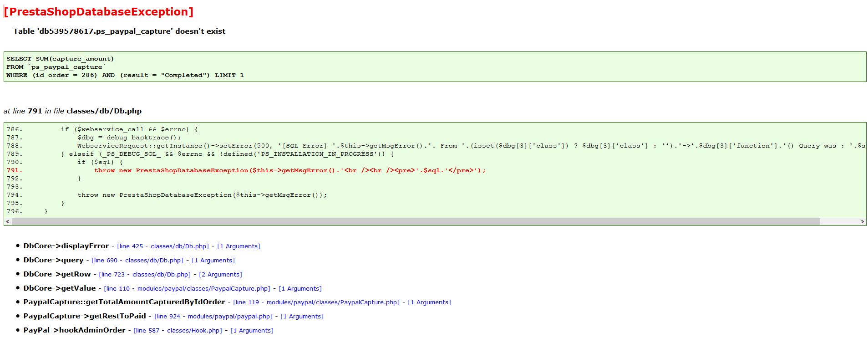This screenshot has height=348, width=868.
Task: Show [1 Arguments] for PaypalCapture->getRestToPaid
Action: [x=302, y=317]
